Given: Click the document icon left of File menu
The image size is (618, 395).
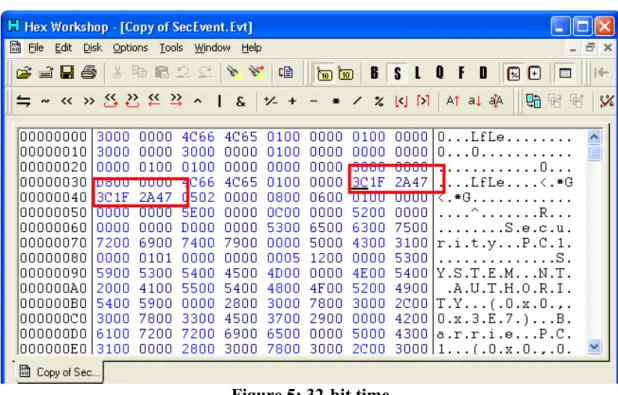Looking at the screenshot, I should (x=15, y=47).
